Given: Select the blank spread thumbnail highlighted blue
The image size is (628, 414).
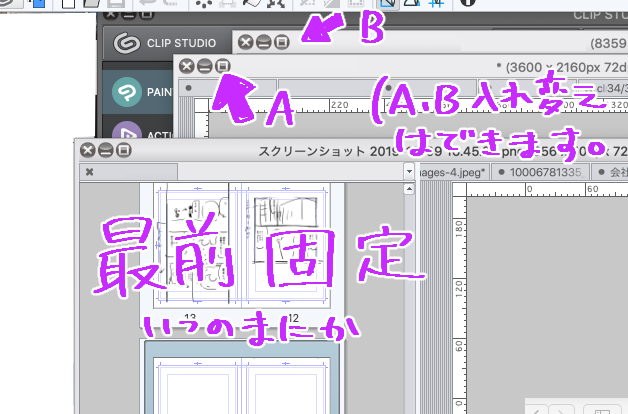Looking at the screenshot, I should coord(242,377).
